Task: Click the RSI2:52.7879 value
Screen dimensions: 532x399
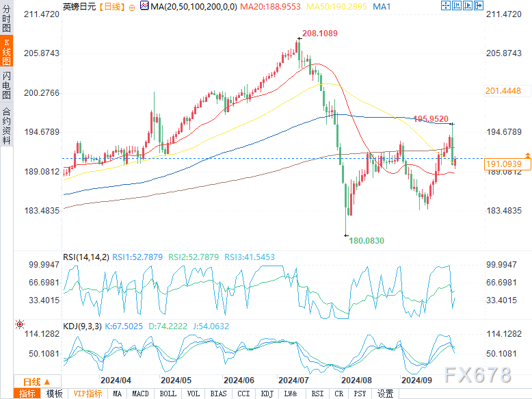Action: click(194, 257)
